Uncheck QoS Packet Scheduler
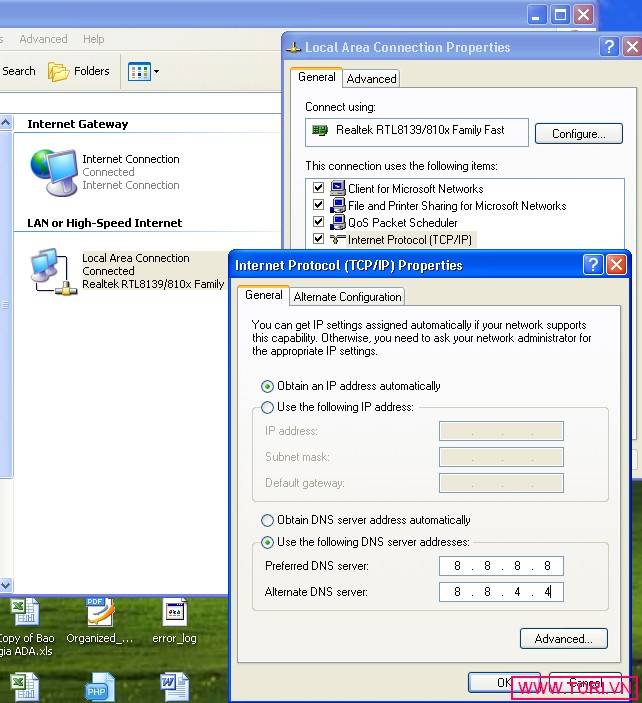The width and height of the screenshot is (642, 703). coord(318,222)
